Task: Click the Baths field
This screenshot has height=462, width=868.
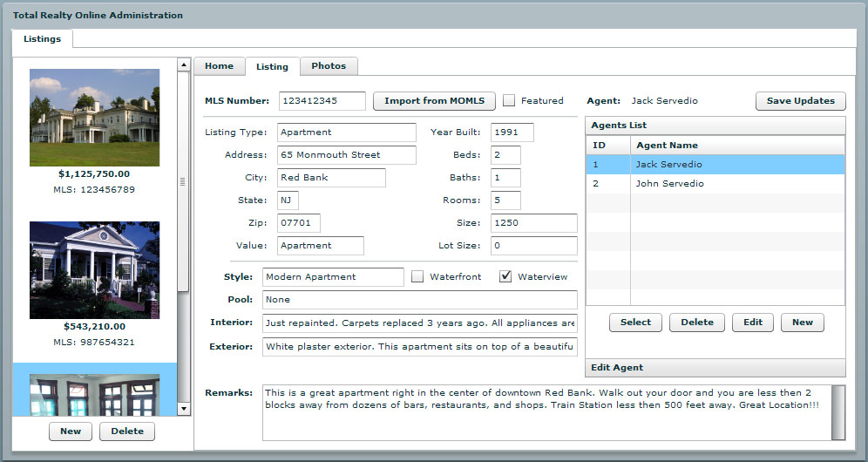Action: point(505,178)
